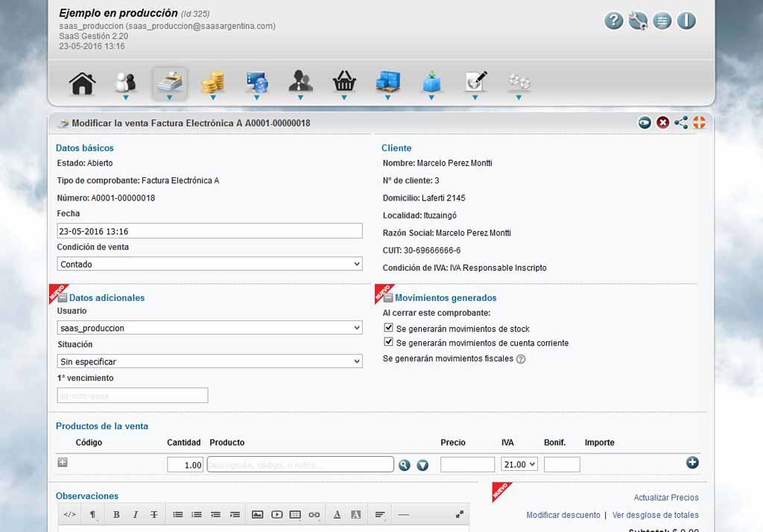Open the help question-mark icon
763x532 pixels.
614,21
